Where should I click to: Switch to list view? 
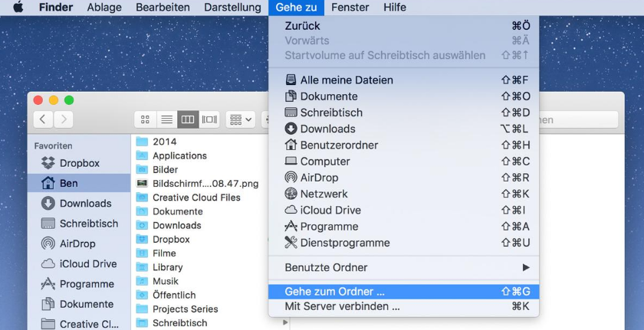click(x=167, y=119)
